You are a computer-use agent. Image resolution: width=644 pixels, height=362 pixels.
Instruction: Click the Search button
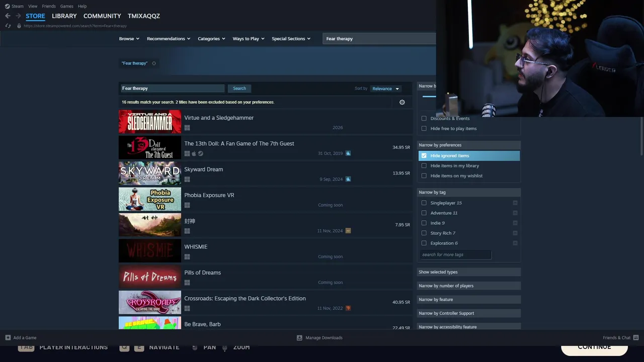point(239,88)
